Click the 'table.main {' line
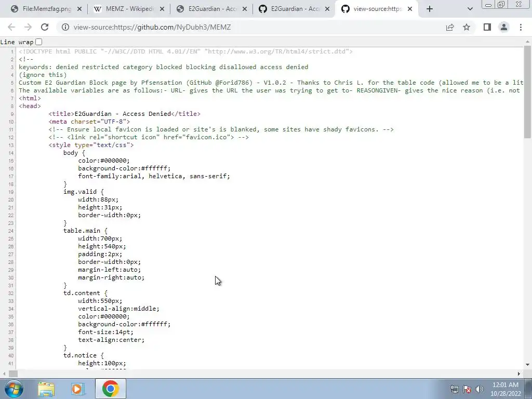The image size is (532, 399). (x=85, y=231)
